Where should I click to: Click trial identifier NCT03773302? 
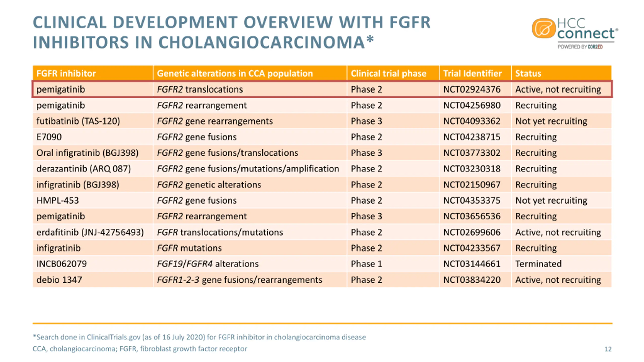coord(472,153)
